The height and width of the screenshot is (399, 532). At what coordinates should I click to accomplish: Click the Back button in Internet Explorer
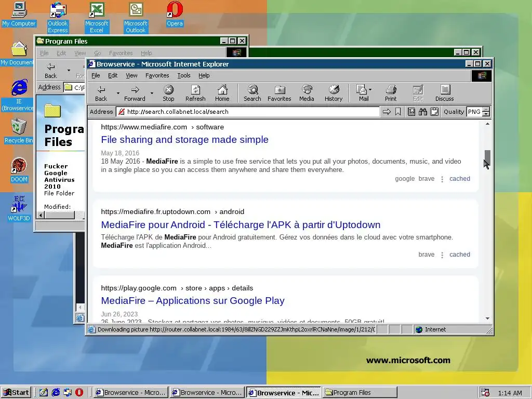tap(101, 93)
